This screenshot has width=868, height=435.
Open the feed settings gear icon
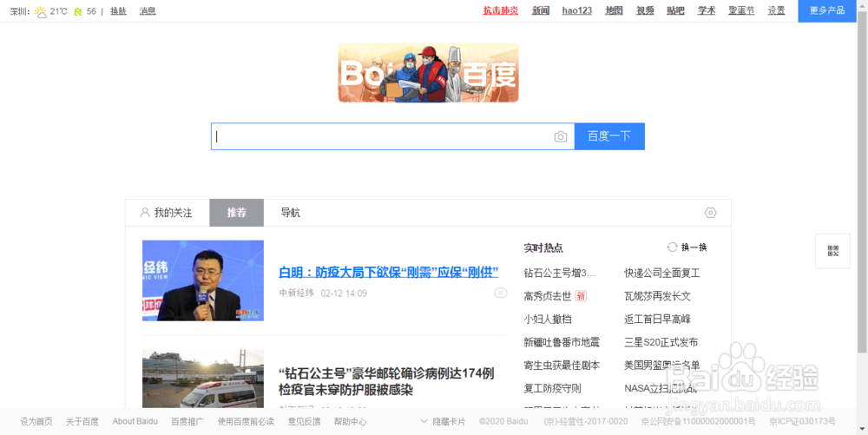click(x=710, y=213)
